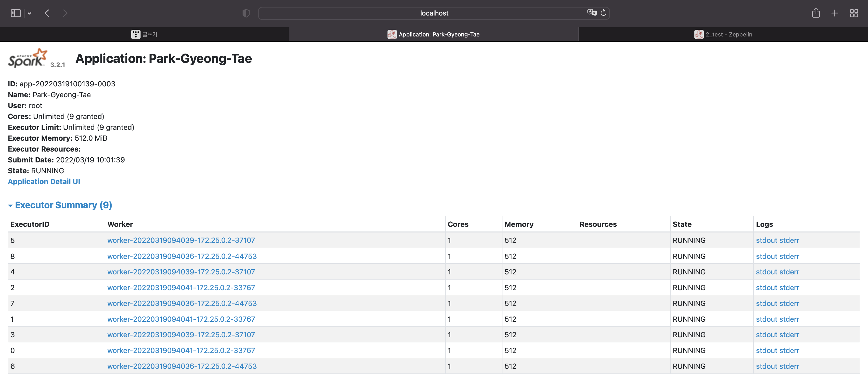
Task: Open worker link for executor 2
Action: coord(181,287)
